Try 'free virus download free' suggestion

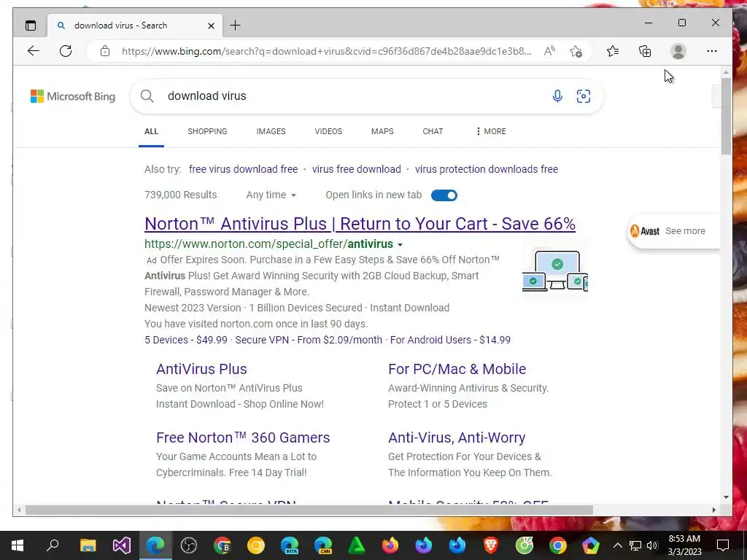(243, 169)
